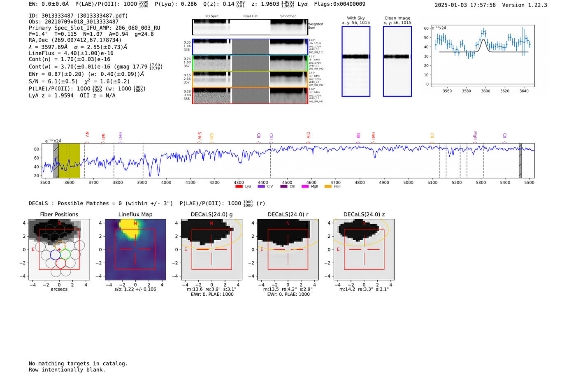Screen dimensions: 576x392
Task: Click the '2D Spec' column header
Action: click(x=212, y=16)
